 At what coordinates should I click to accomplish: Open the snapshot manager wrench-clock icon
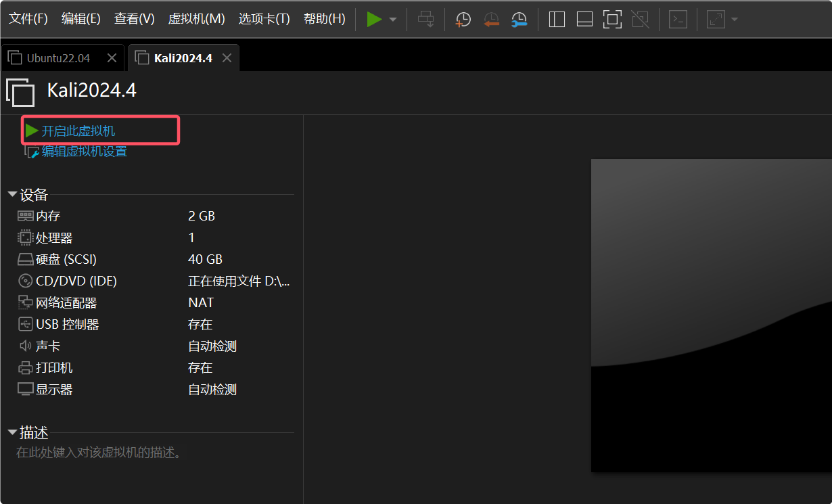(519, 20)
